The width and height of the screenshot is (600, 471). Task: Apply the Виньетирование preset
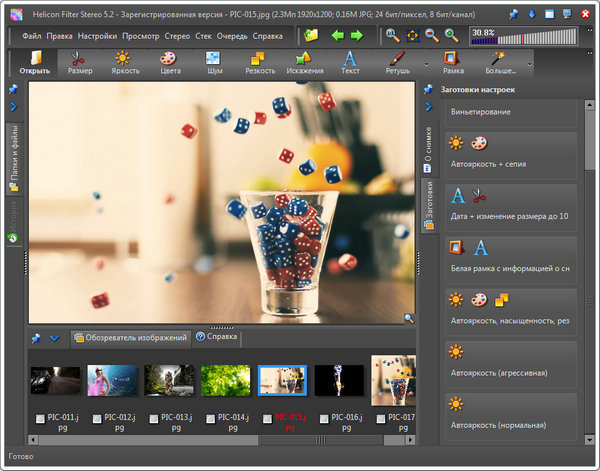(510, 112)
